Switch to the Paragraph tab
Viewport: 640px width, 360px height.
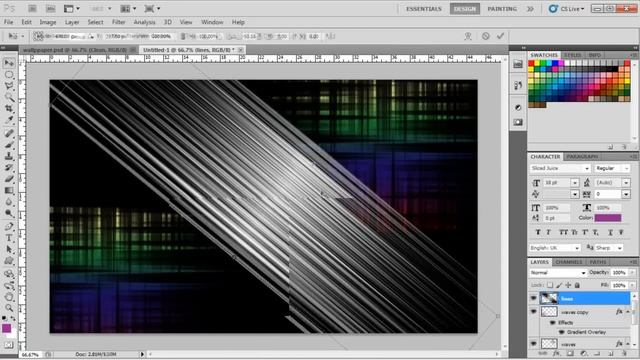click(x=582, y=156)
